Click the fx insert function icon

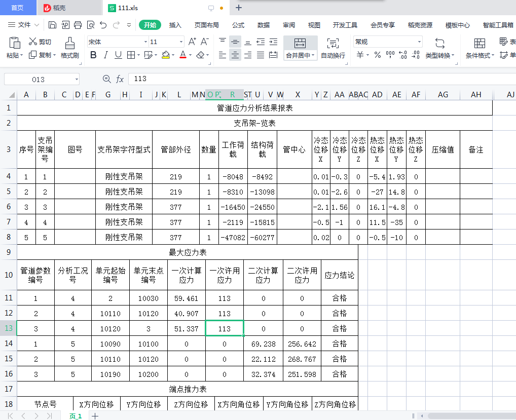[120, 79]
